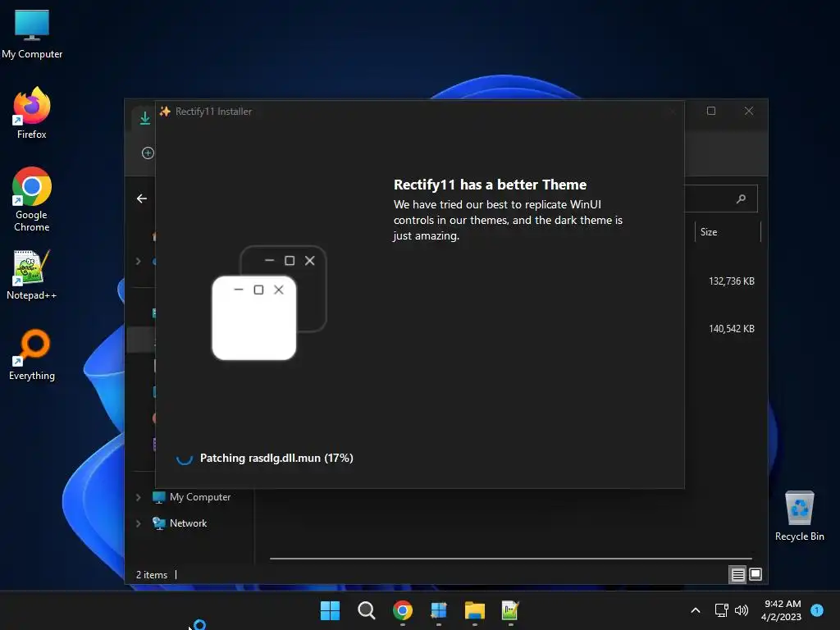Open Google Chrome desktop shortcut

tap(32, 199)
